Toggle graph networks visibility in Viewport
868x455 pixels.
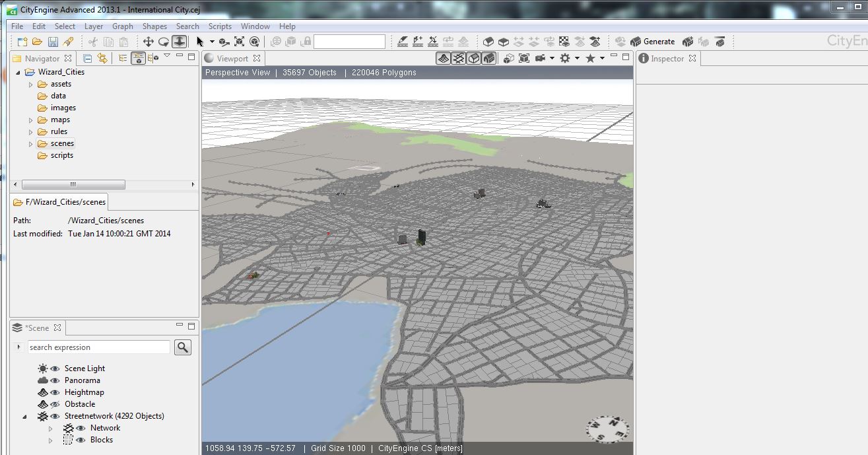(x=459, y=58)
